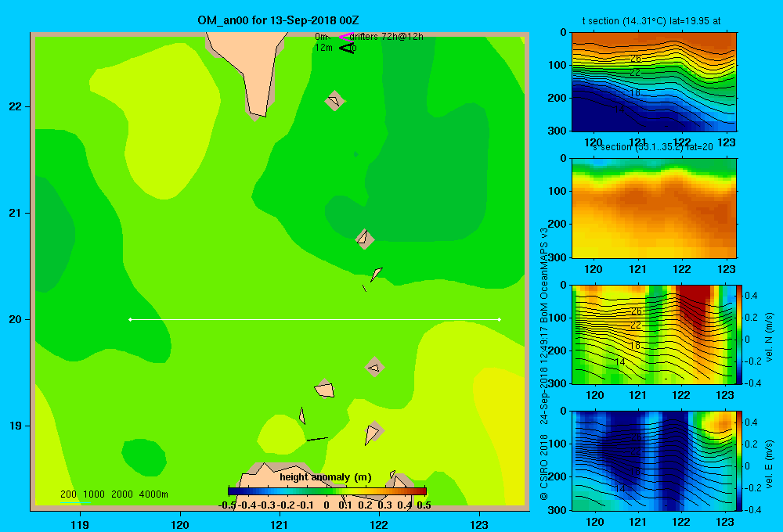
Task: Click the height anomaly color bar
Action: click(327, 491)
